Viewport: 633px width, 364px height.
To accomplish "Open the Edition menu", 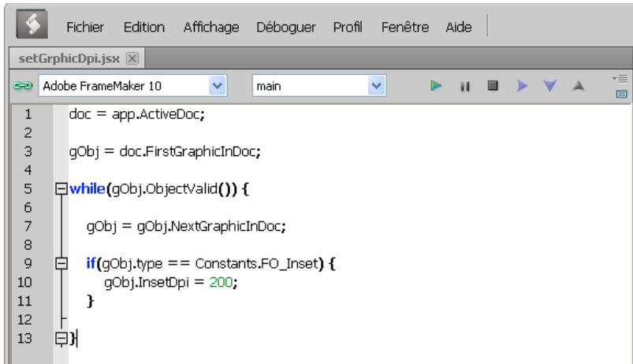I will pyautogui.click(x=144, y=27).
